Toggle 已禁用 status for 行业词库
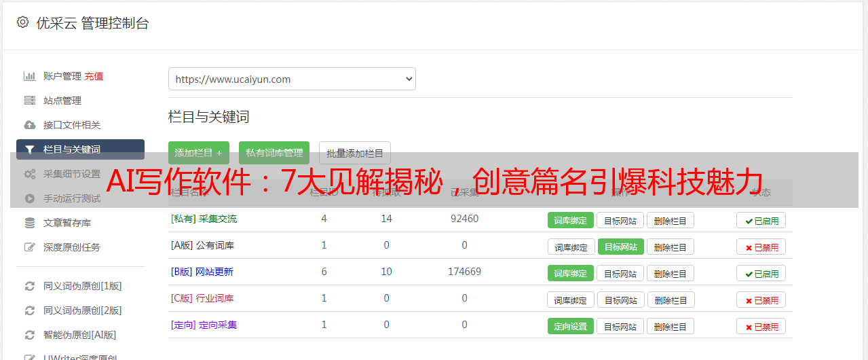Screen dimensions: 868x360 (761, 300)
